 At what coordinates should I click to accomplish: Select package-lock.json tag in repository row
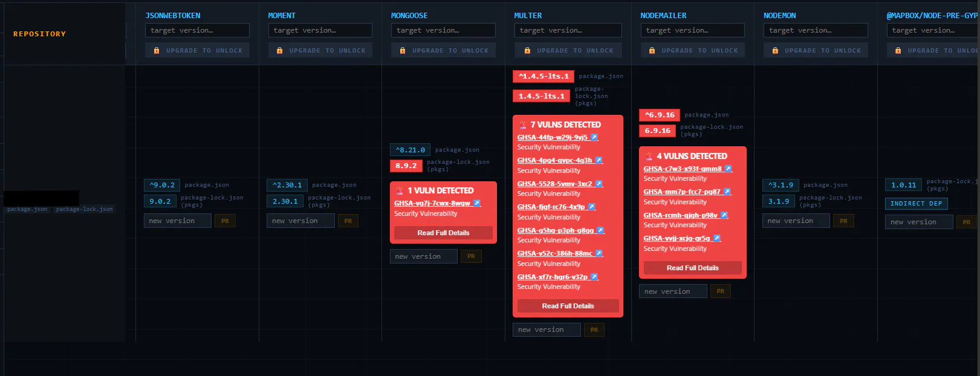[x=84, y=209]
